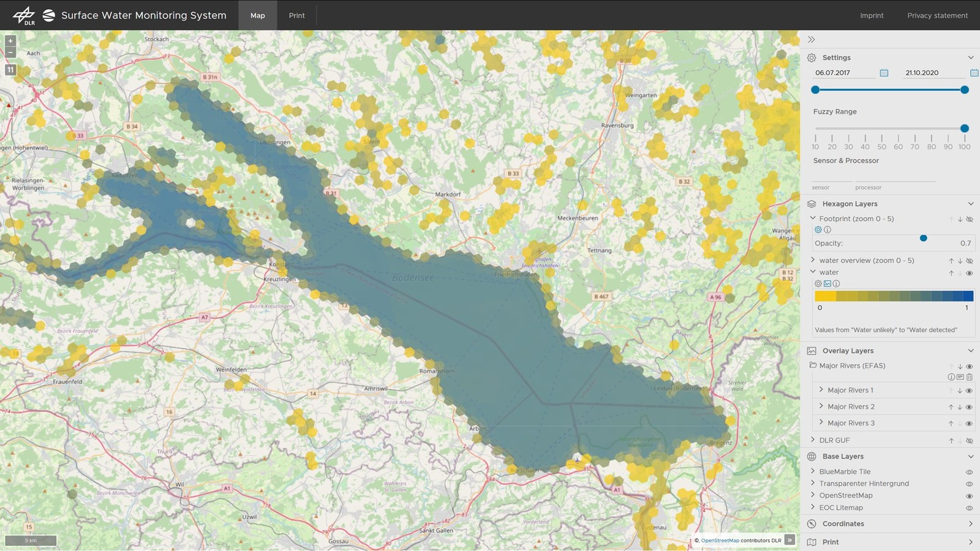
Task: Hide the water layer via its eye icon
Action: [970, 273]
